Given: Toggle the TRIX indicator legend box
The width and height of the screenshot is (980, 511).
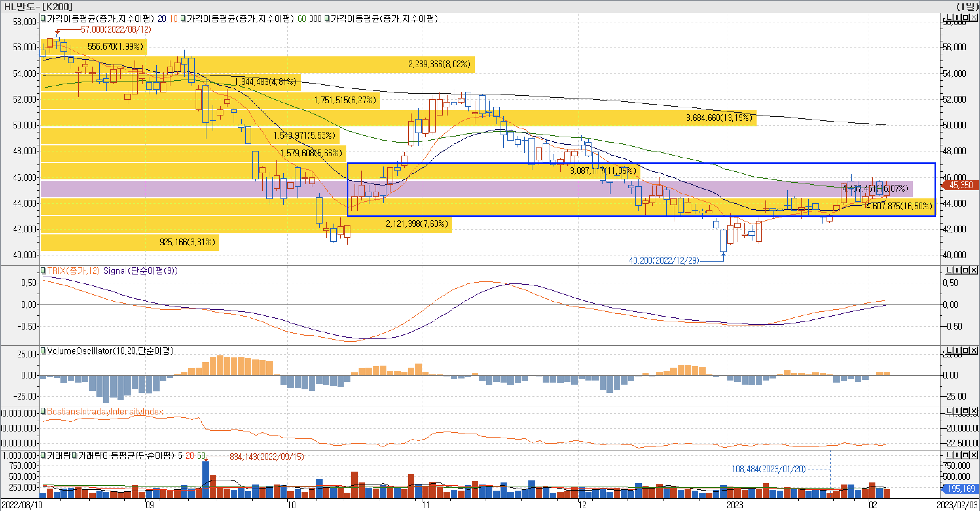Looking at the screenshot, I should (x=43, y=271).
